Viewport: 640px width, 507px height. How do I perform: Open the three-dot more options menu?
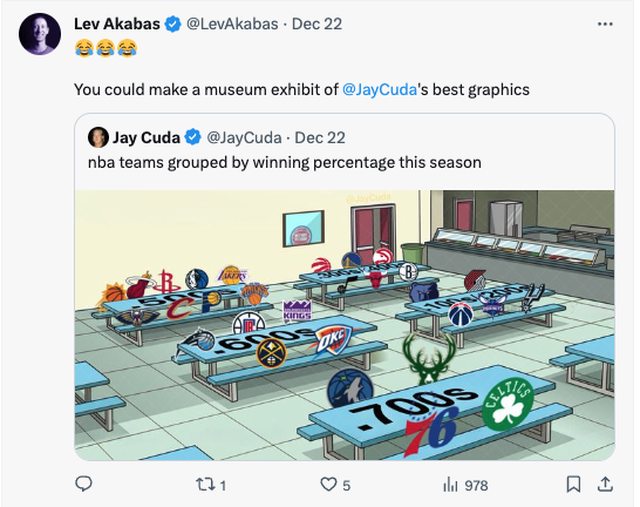point(604,23)
